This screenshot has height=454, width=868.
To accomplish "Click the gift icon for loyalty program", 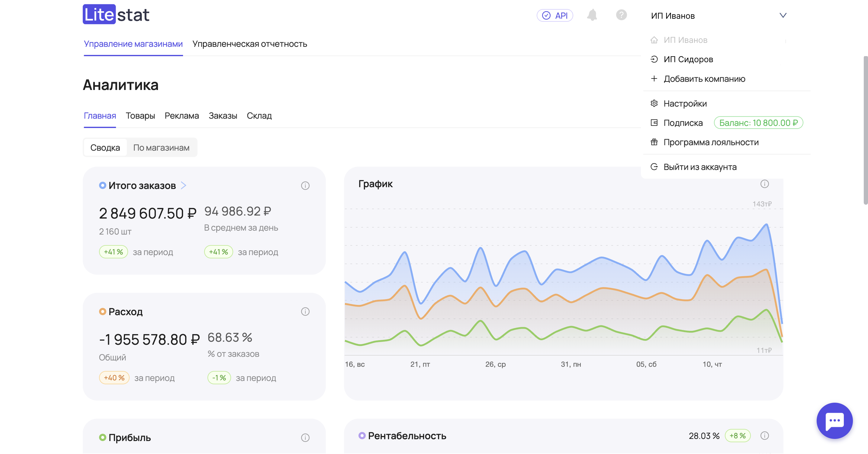I will pos(654,142).
